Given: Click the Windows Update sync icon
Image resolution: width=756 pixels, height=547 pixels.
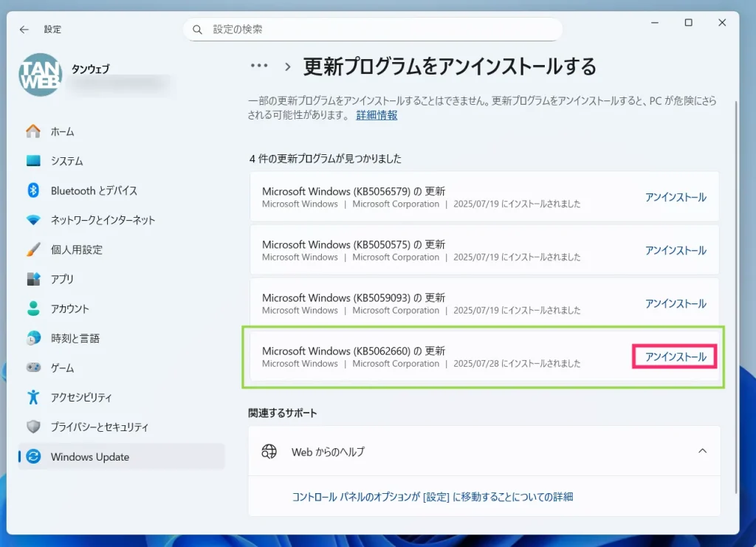Looking at the screenshot, I should point(33,456).
